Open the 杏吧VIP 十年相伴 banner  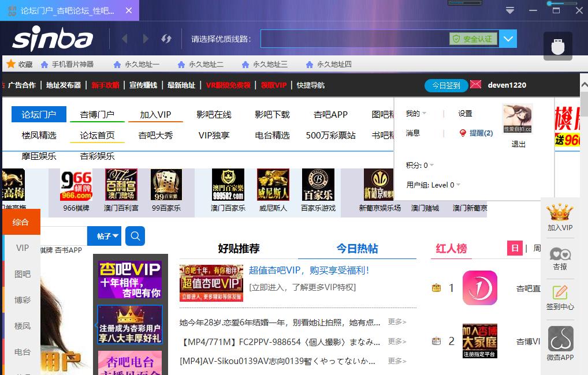[130, 279]
